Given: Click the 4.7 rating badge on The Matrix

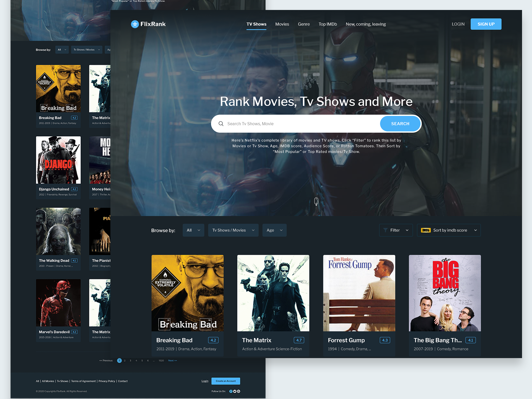Looking at the screenshot, I should pyautogui.click(x=299, y=340).
